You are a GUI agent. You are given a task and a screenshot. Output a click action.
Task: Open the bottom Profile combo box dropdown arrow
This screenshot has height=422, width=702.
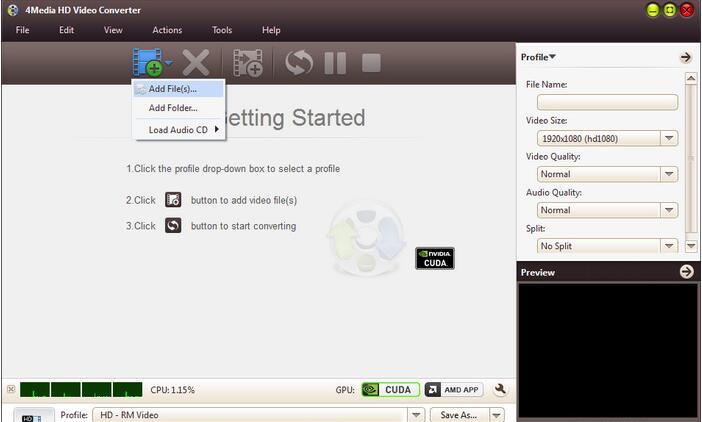416,415
